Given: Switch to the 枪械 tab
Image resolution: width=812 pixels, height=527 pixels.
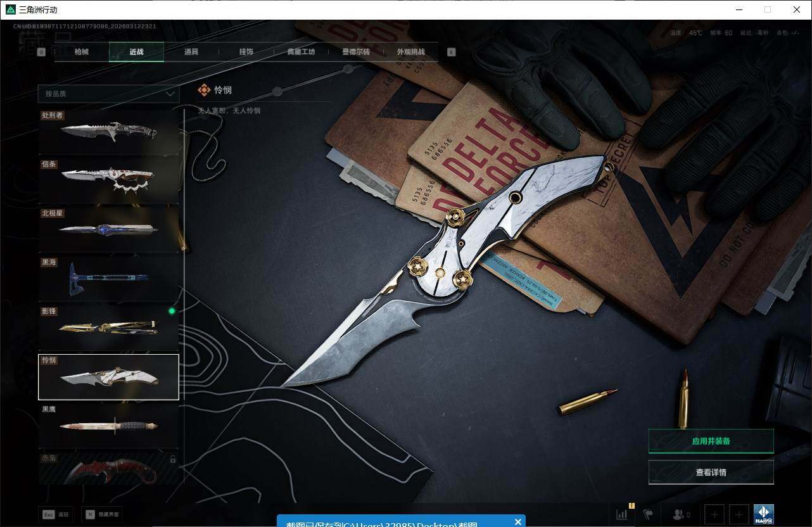Looking at the screenshot, I should click(x=82, y=52).
